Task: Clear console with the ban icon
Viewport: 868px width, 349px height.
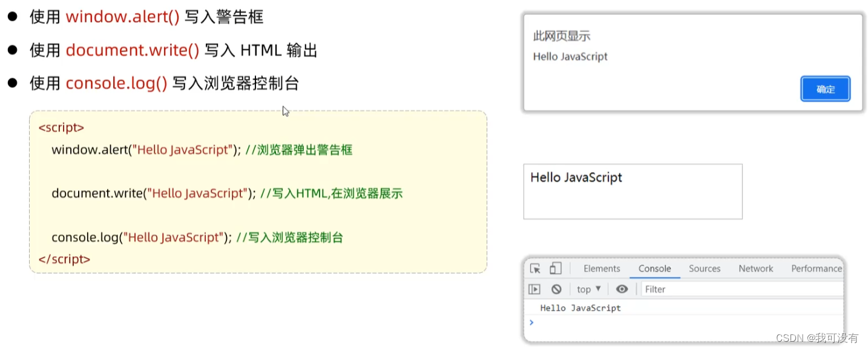Action: [556, 289]
